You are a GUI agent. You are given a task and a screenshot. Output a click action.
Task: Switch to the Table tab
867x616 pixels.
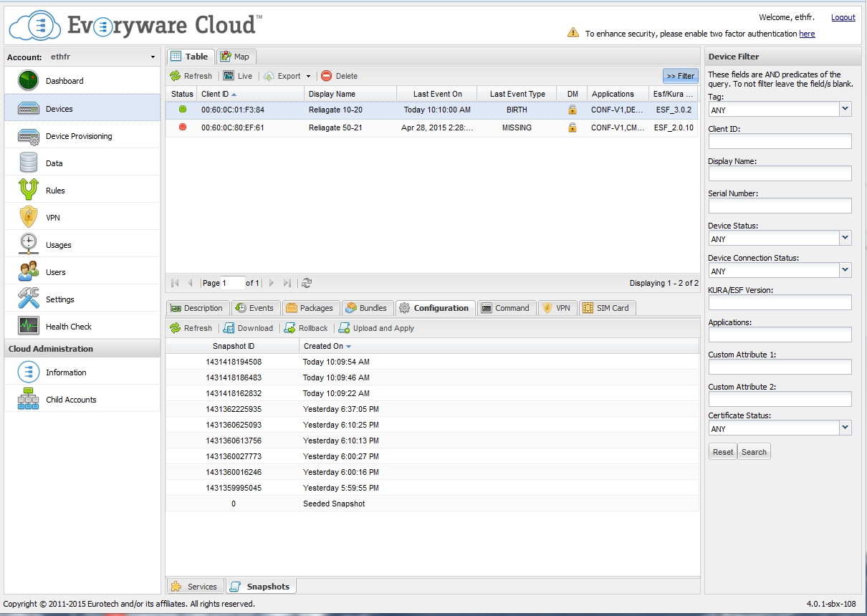pyautogui.click(x=190, y=57)
